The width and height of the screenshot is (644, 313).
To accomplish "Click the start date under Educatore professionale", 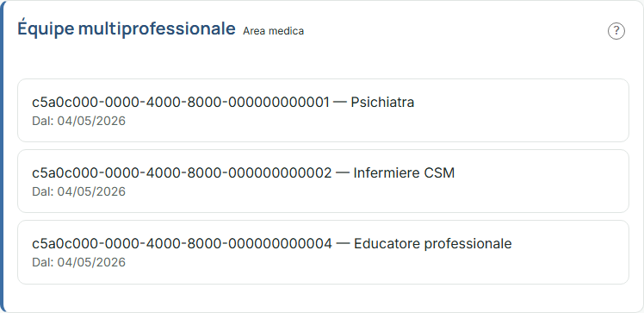I will 91,262.
